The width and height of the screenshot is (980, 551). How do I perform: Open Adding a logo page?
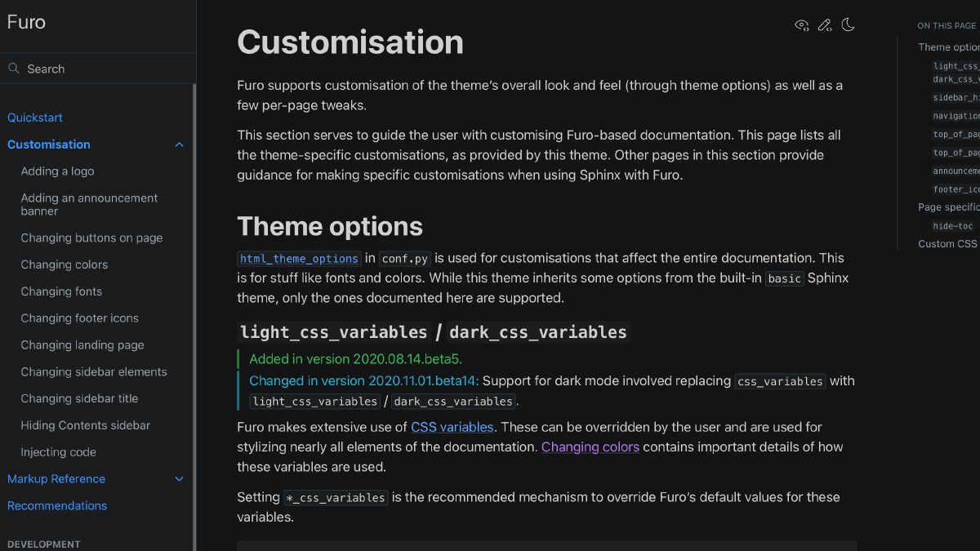tap(57, 171)
